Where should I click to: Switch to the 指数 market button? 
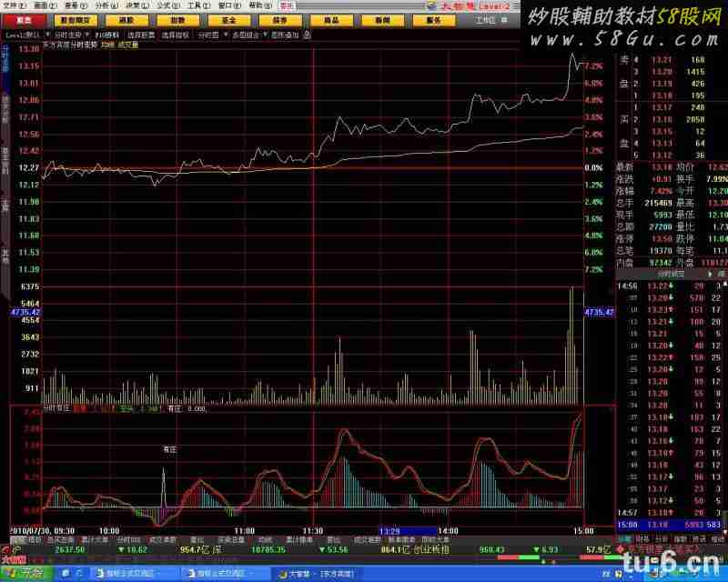(177, 20)
